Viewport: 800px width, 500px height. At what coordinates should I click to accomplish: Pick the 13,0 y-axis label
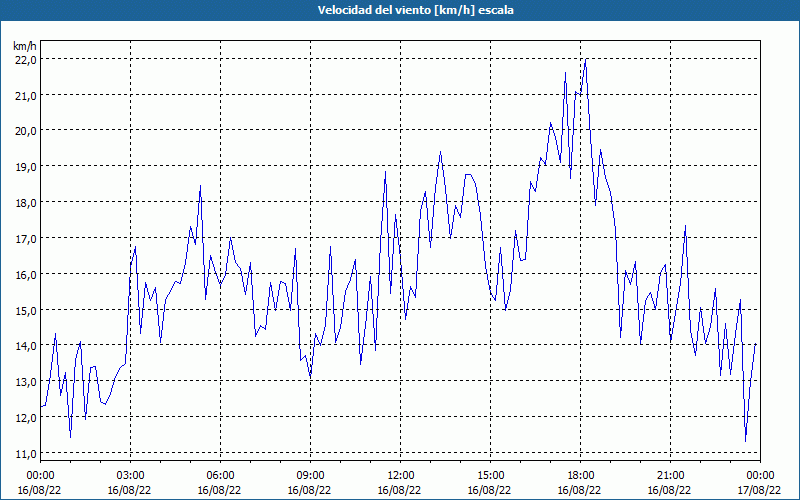[26, 382]
